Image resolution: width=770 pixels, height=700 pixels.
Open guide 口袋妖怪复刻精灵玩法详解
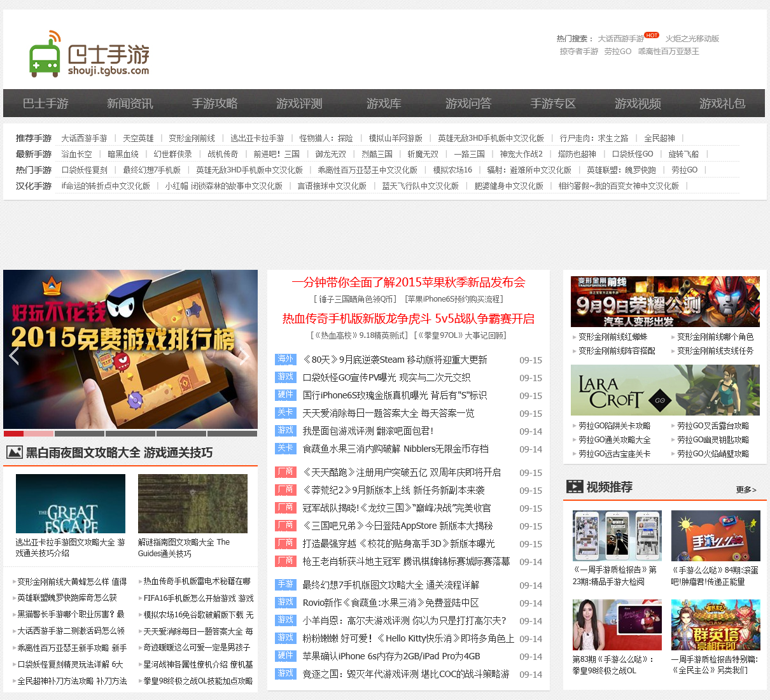click(x=70, y=664)
